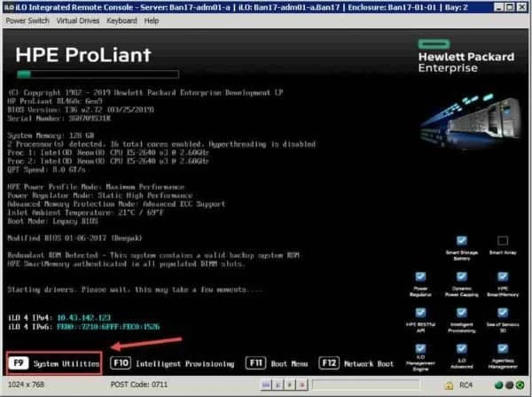Click the System Memory: 128 GB line
This screenshot has width=532, height=397.
(51, 136)
